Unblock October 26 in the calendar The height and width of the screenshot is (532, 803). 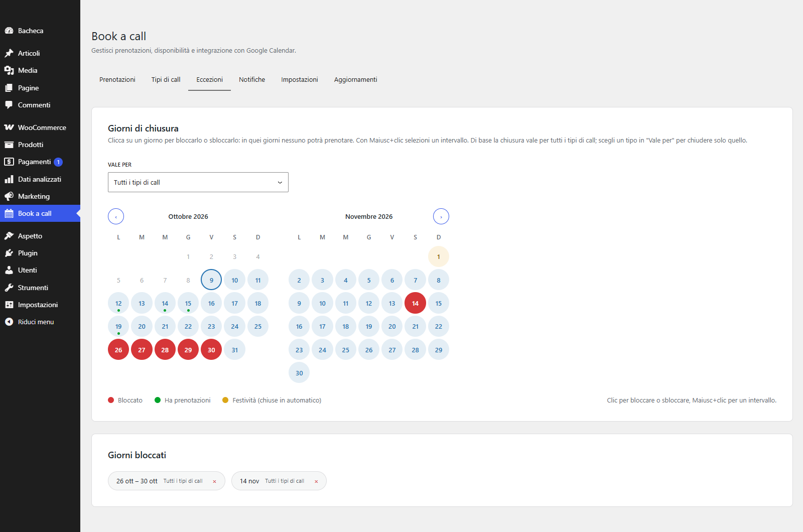pos(118,350)
